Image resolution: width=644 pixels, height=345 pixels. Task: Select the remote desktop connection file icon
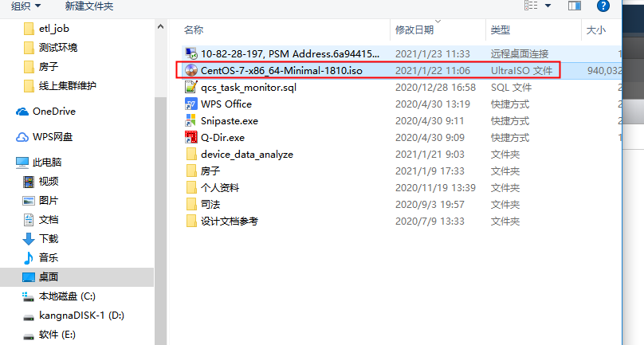191,53
